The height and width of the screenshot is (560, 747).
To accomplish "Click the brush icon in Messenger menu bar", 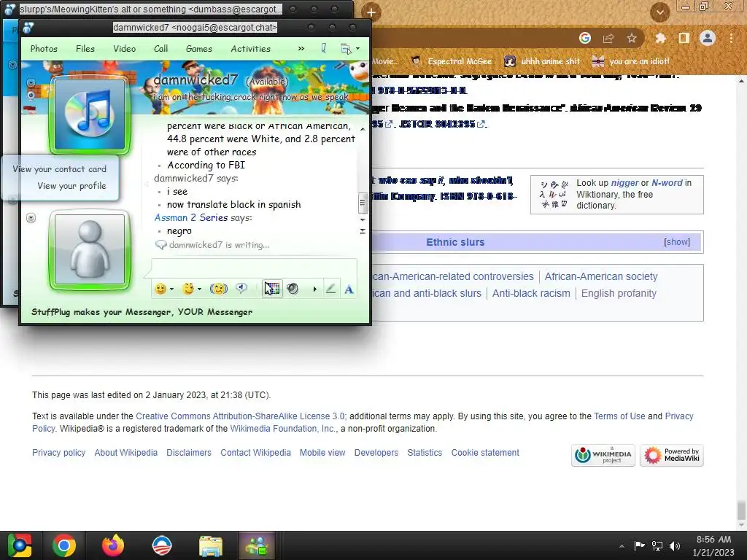I will pyautogui.click(x=323, y=49).
